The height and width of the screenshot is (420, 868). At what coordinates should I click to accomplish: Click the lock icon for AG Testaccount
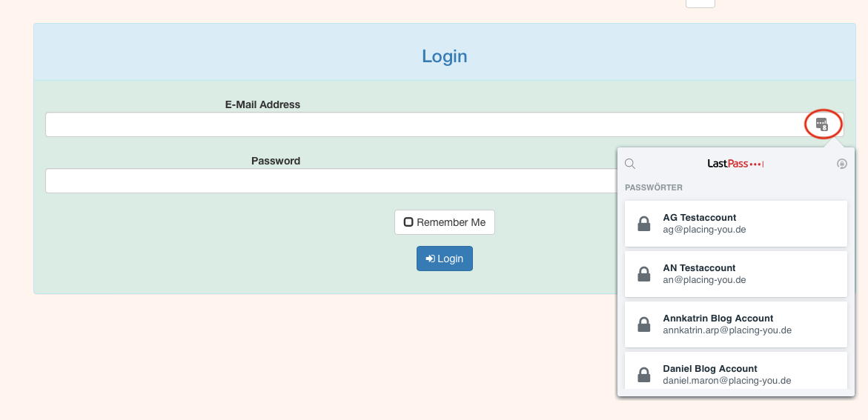click(x=644, y=224)
